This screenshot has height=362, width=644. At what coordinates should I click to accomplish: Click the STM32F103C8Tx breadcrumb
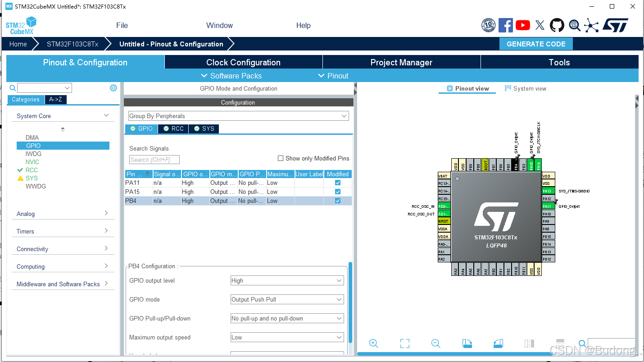(x=73, y=44)
